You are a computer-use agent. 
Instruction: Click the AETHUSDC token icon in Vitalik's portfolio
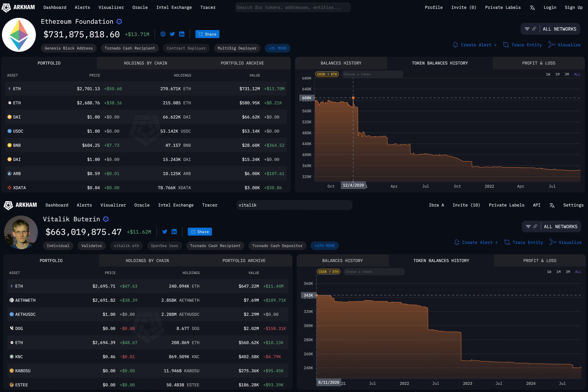click(x=11, y=314)
